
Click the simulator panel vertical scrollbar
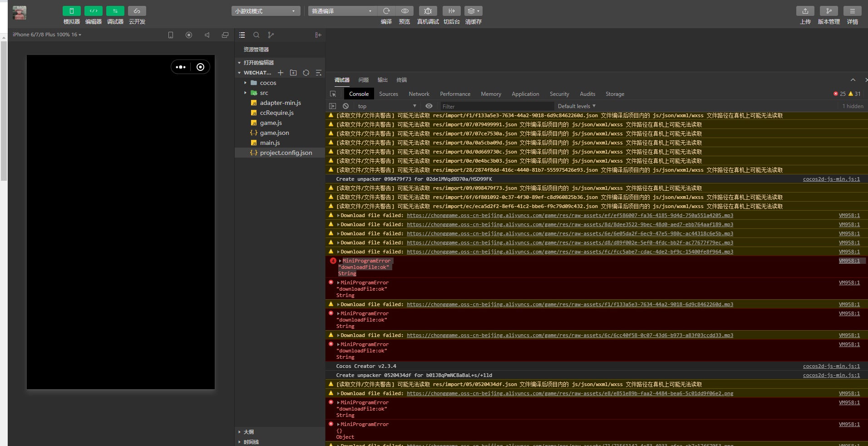(x=4, y=109)
